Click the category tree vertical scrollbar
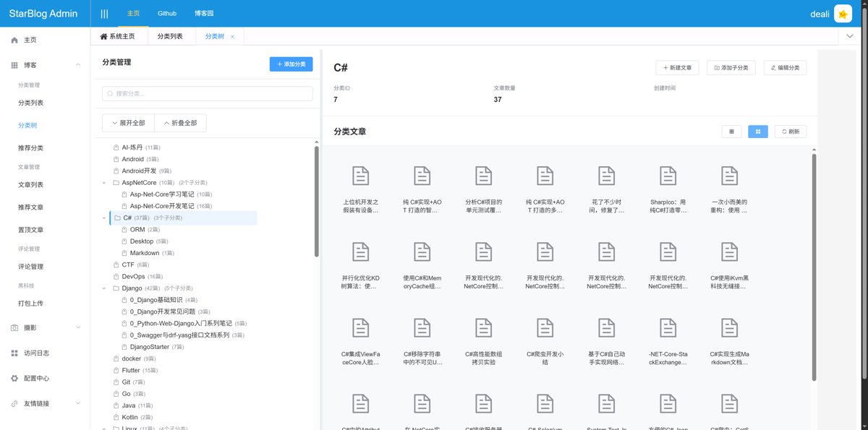Screen dimensions: 868x430 pyautogui.click(x=316, y=202)
